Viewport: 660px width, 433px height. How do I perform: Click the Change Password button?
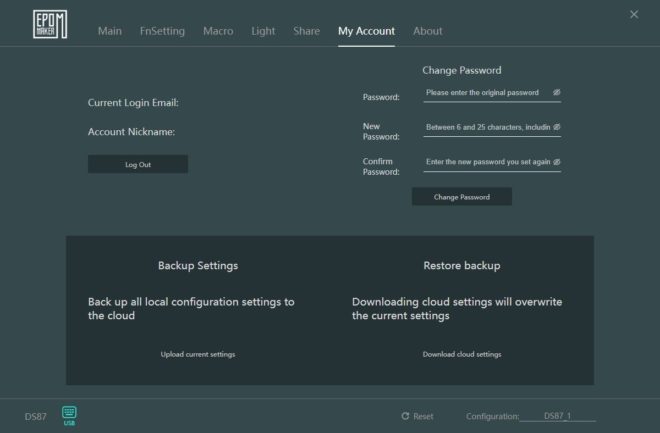[x=462, y=197]
